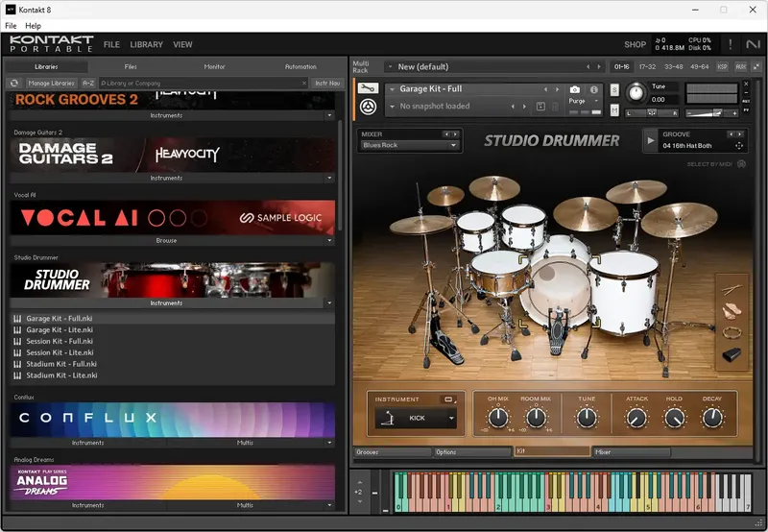Switch to the Automation browser tab
Screen dimensions: 768x532
point(300,66)
